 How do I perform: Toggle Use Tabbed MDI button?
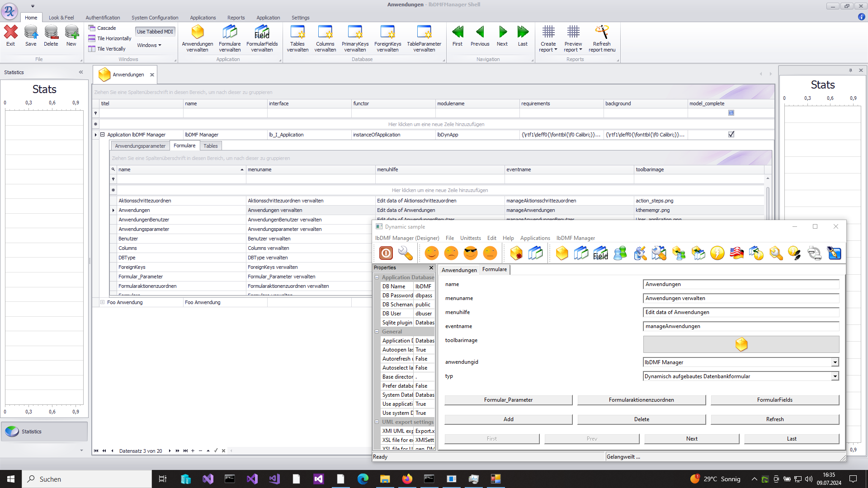tap(155, 32)
